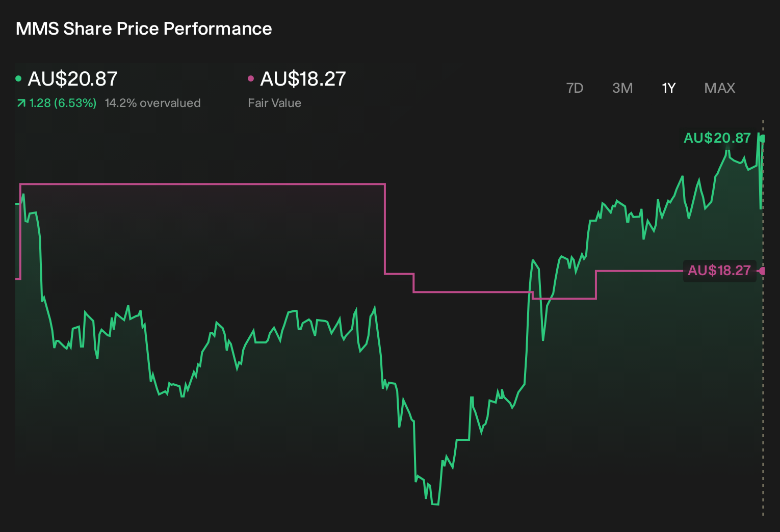This screenshot has width=780, height=532.
Task: Click the green AU$20.87 label on chart
Action: pos(717,138)
